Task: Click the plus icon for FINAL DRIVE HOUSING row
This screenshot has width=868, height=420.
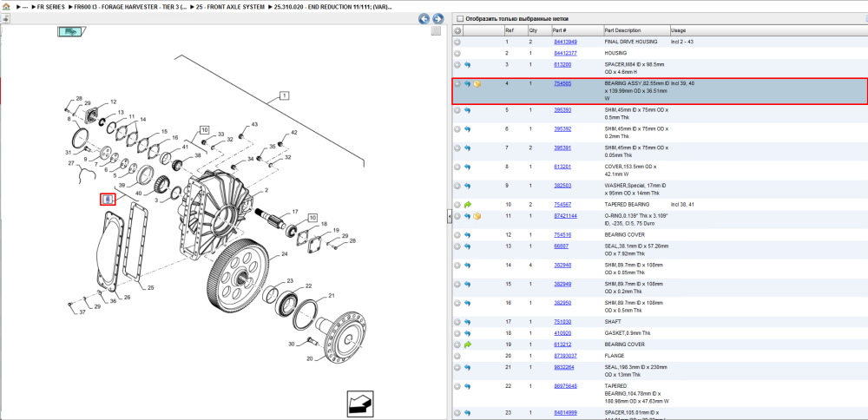Action: click(x=457, y=42)
